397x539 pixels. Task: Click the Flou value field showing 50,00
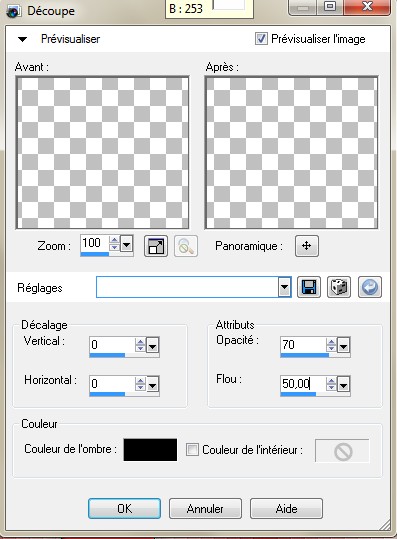[303, 384]
